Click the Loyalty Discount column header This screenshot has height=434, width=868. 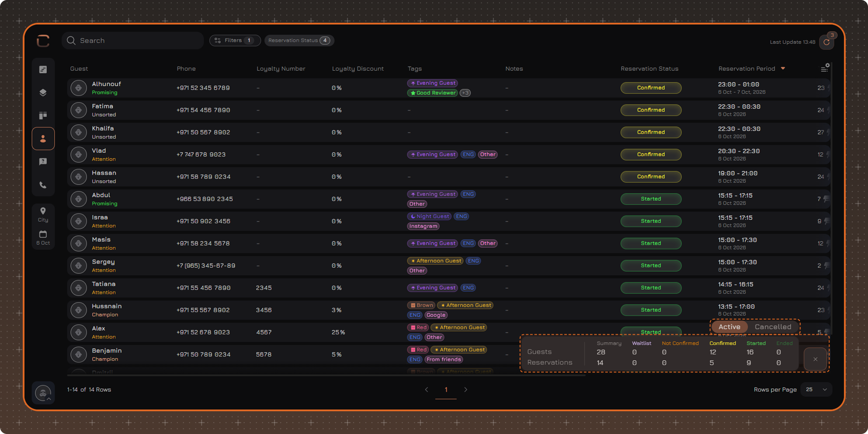[x=358, y=69]
